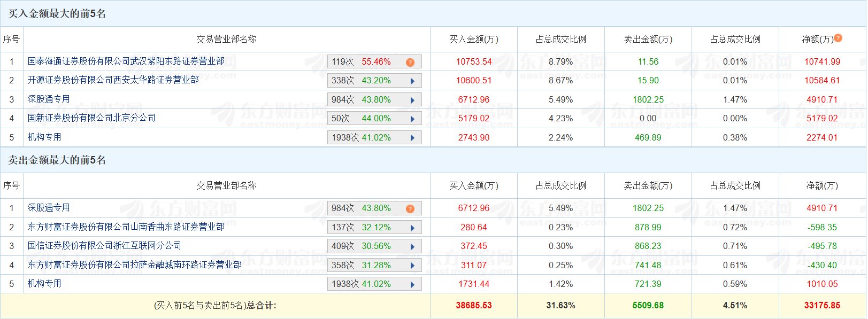Click arrow beside 1938次 41.02% in buy table
The height and width of the screenshot is (319, 868).
412,138
